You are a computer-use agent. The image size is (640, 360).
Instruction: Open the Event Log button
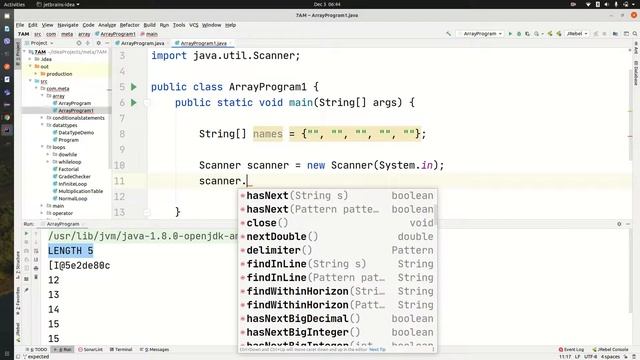click(x=571, y=350)
